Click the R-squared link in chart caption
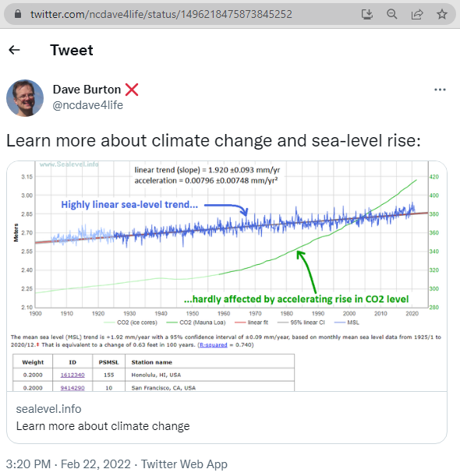The height and width of the screenshot is (476, 460). pyautogui.click(x=214, y=345)
